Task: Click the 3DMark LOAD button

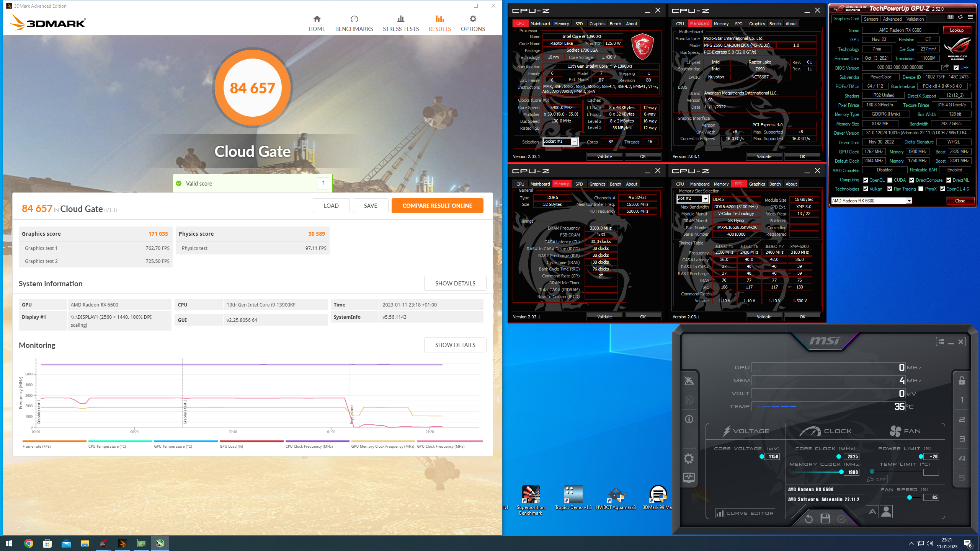Action: coord(331,206)
